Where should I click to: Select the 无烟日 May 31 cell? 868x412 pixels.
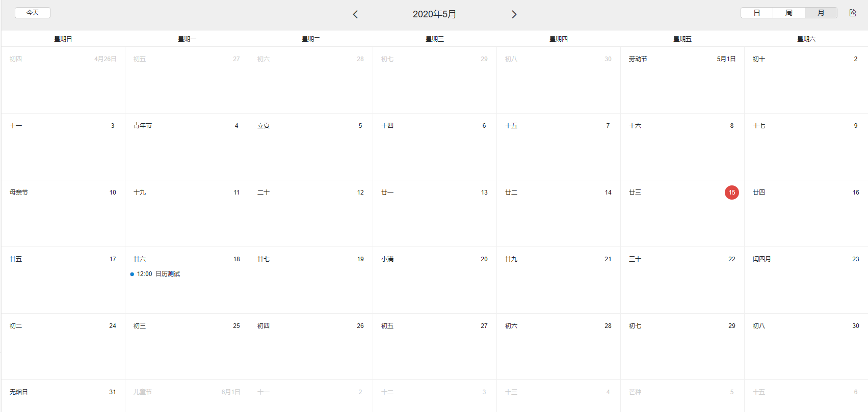63,397
